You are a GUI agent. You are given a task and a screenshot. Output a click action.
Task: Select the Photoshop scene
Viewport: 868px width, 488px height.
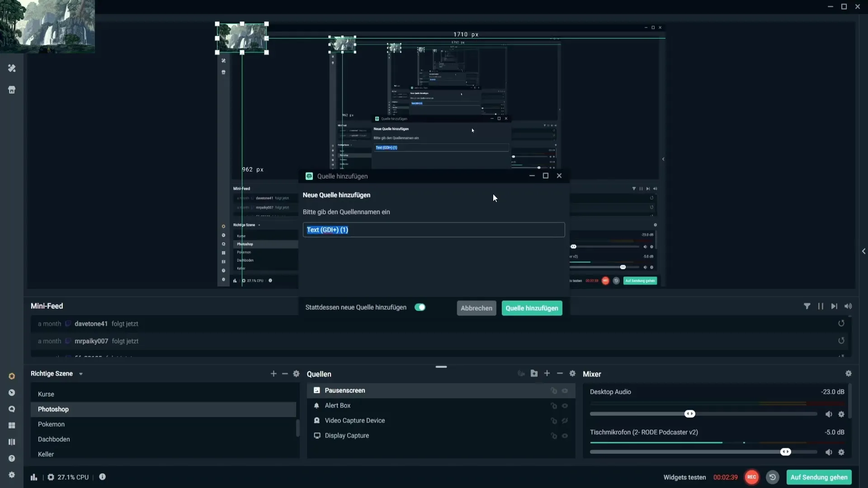pyautogui.click(x=163, y=409)
